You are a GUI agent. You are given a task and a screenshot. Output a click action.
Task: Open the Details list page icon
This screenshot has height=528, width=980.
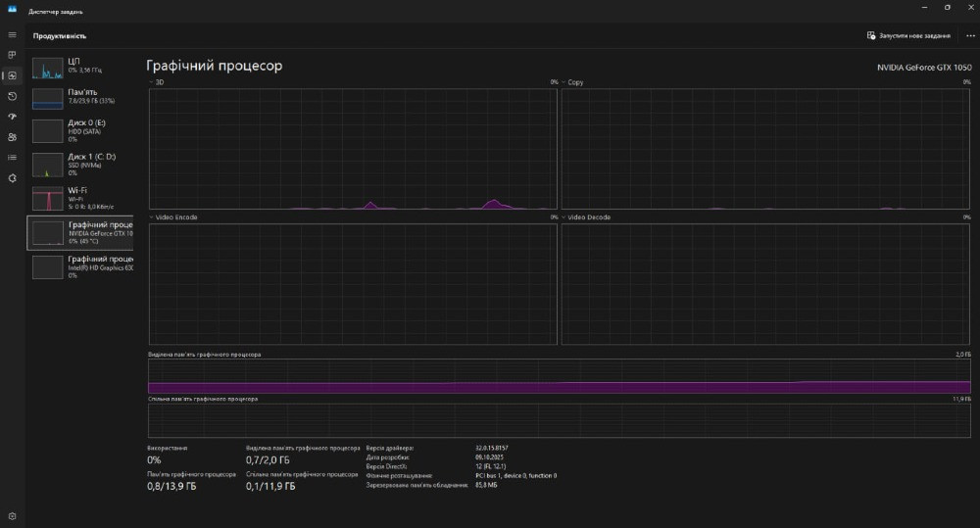pos(12,157)
